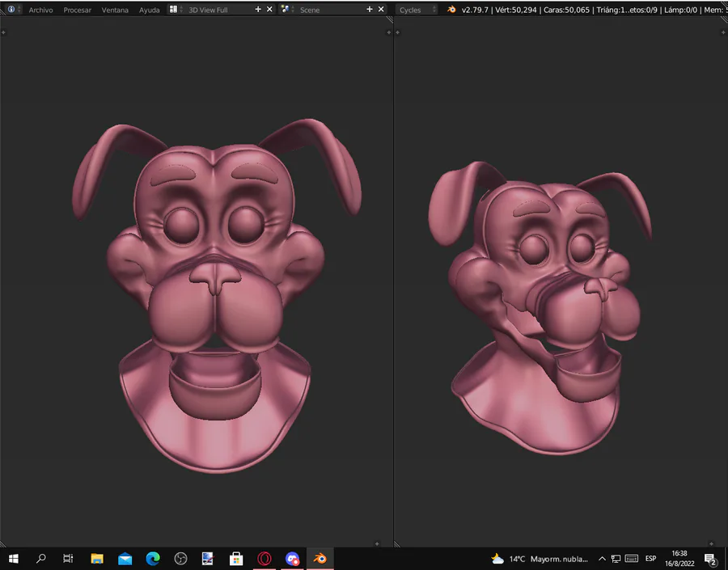This screenshot has height=570, width=728.
Task: Click the Vért:50,294 statistic
Action: pos(516,10)
